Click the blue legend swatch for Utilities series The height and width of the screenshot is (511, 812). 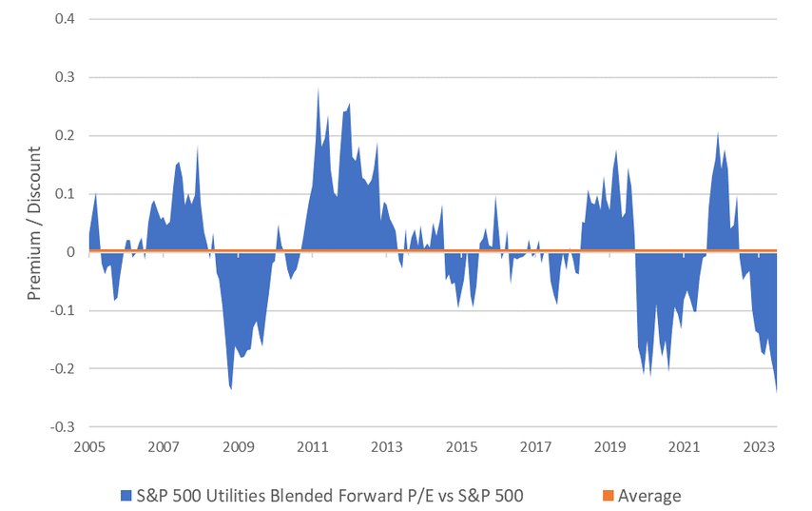click(x=126, y=496)
